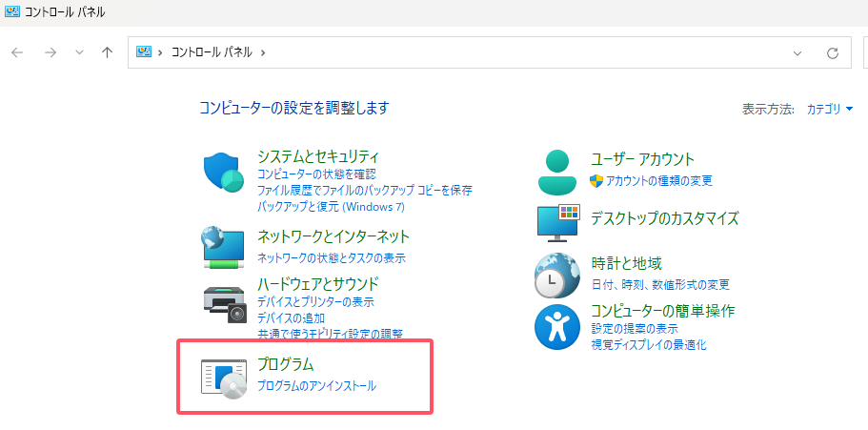Open 共通で使うモビリティ設定の調整 link

(x=330, y=334)
